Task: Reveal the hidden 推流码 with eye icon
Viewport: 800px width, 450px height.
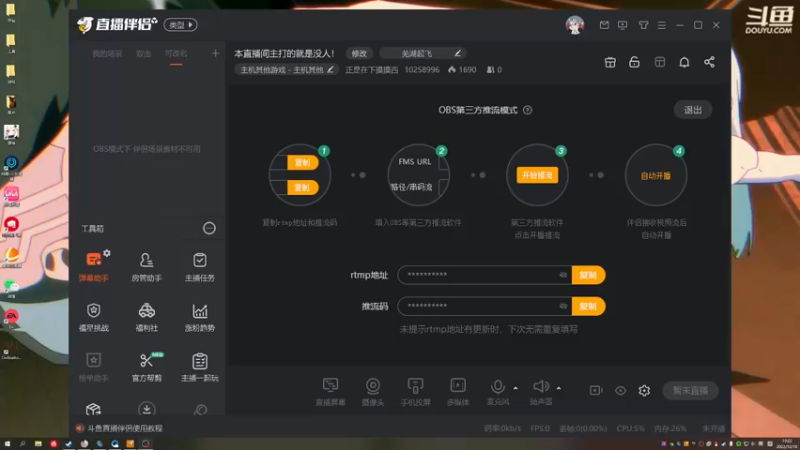Action: click(563, 306)
